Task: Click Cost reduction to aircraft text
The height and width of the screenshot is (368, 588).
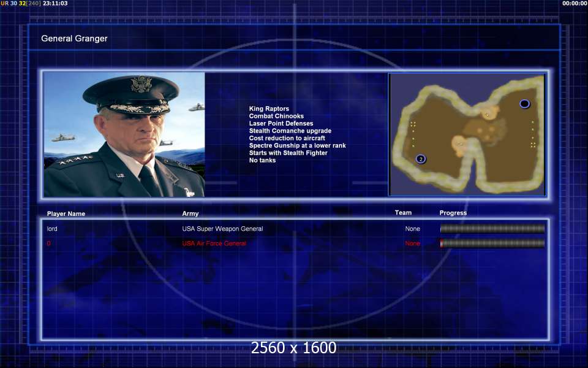Action: click(287, 138)
